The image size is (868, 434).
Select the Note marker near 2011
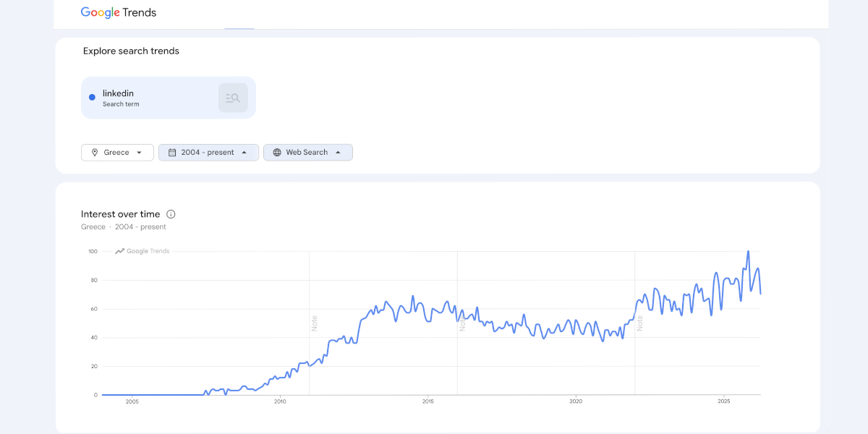click(315, 323)
